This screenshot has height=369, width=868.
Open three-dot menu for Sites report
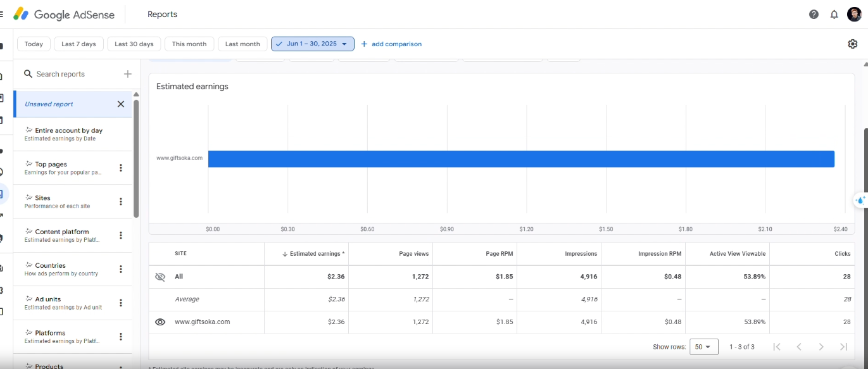click(121, 201)
